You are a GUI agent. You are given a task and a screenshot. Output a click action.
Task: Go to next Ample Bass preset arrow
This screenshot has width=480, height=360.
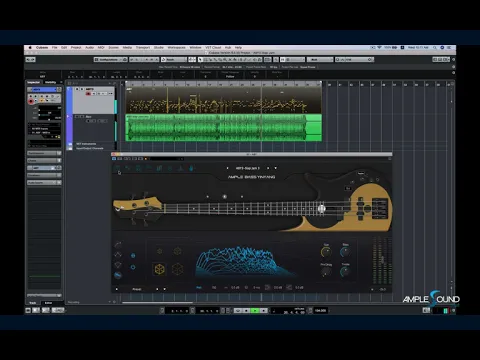268,168
